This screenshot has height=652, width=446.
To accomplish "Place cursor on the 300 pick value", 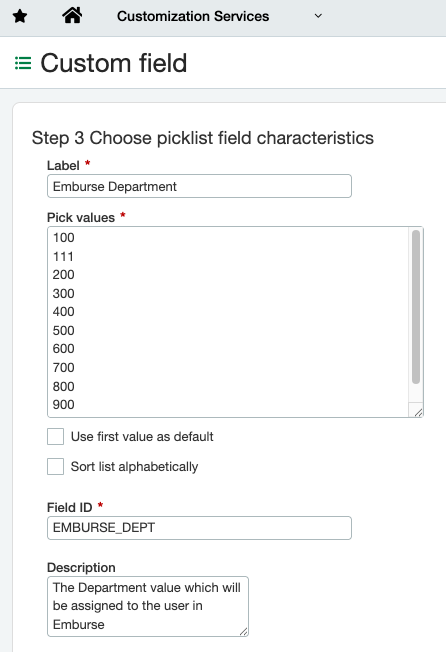I will click(x=64, y=294).
